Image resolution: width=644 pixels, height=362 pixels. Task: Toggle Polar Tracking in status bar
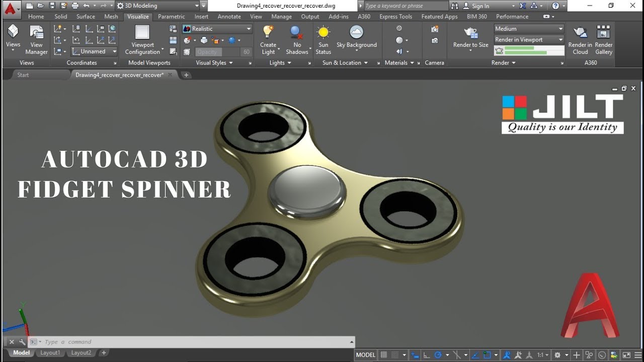[x=438, y=355]
